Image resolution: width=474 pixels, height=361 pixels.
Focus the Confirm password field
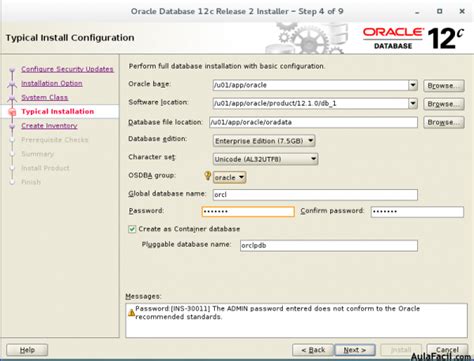coord(417,211)
